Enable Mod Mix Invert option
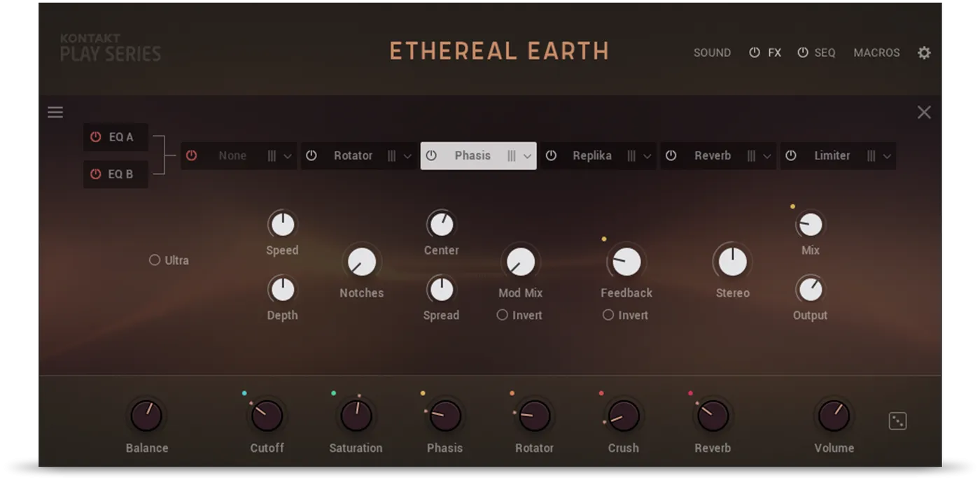This screenshot has width=980, height=480. coord(502,315)
